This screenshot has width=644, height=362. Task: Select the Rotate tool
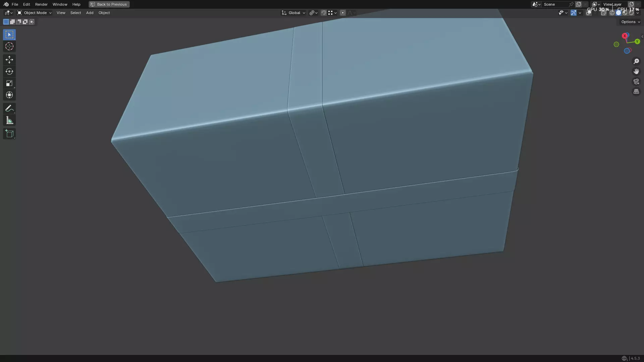click(9, 71)
